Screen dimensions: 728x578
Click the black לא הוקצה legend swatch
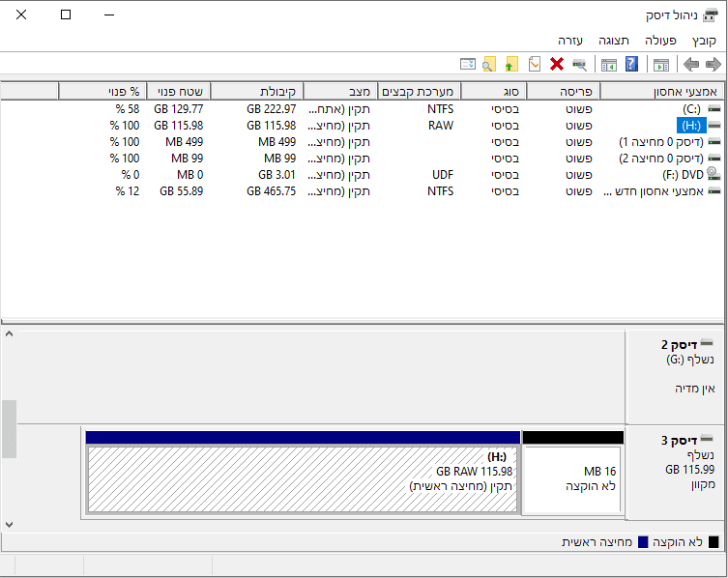point(713,542)
